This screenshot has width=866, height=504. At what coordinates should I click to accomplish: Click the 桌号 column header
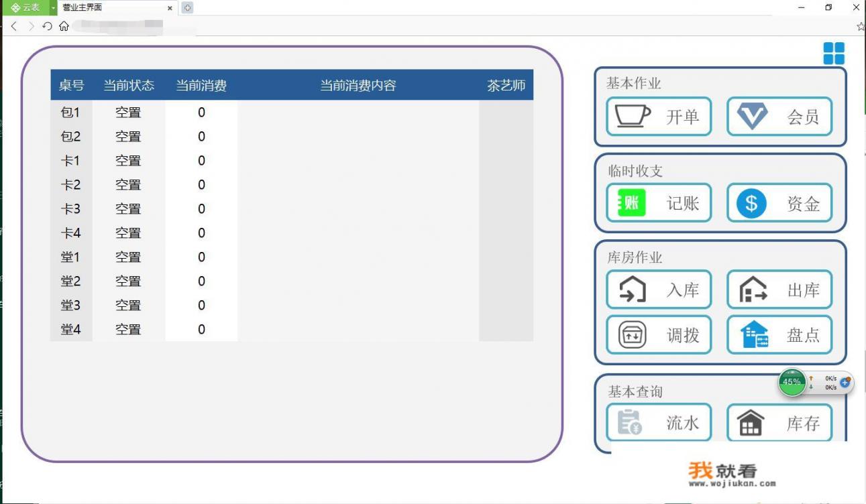71,85
